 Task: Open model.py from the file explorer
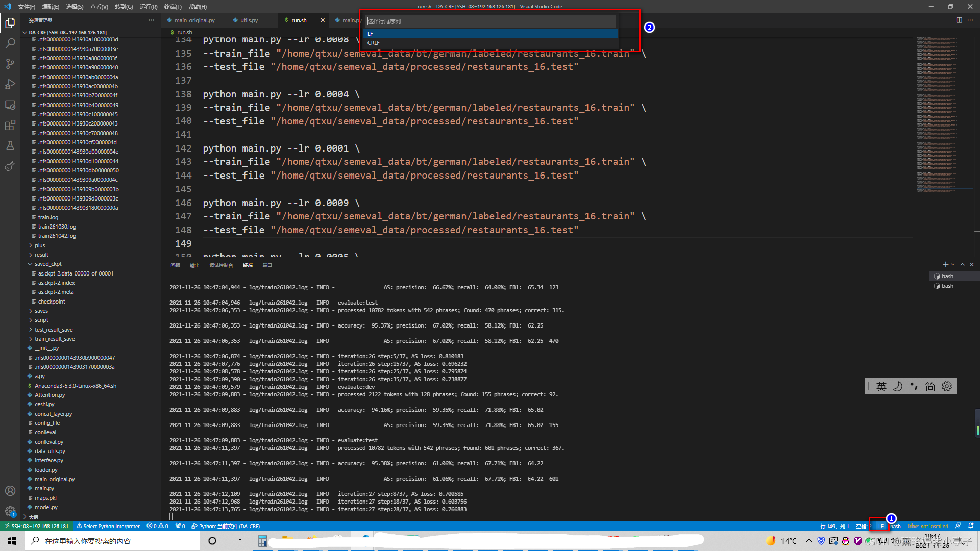[x=47, y=507]
